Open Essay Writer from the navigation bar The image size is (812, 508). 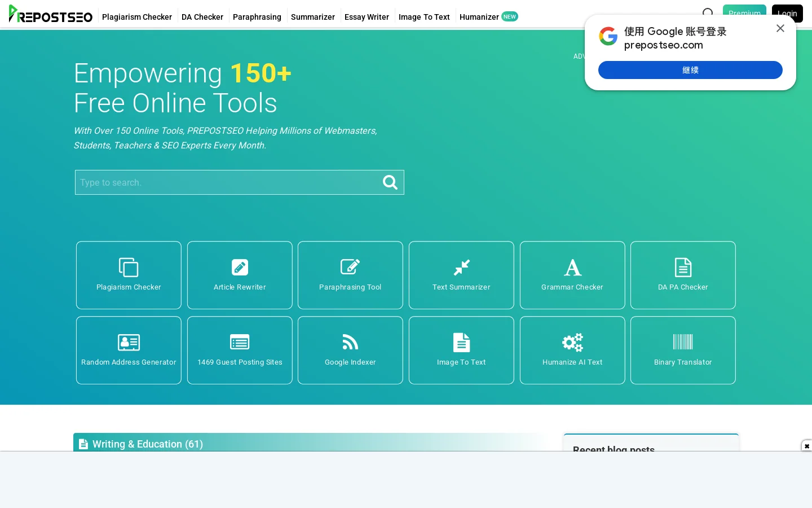point(367,17)
